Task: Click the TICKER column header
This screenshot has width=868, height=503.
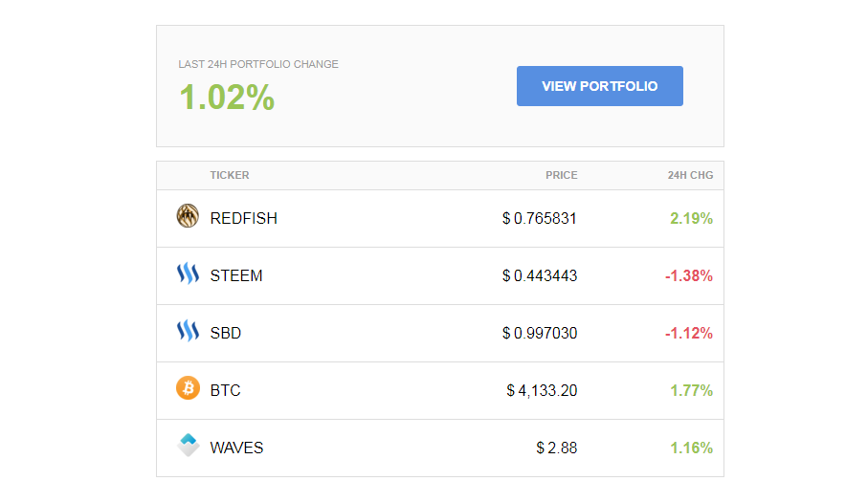Action: (x=229, y=175)
